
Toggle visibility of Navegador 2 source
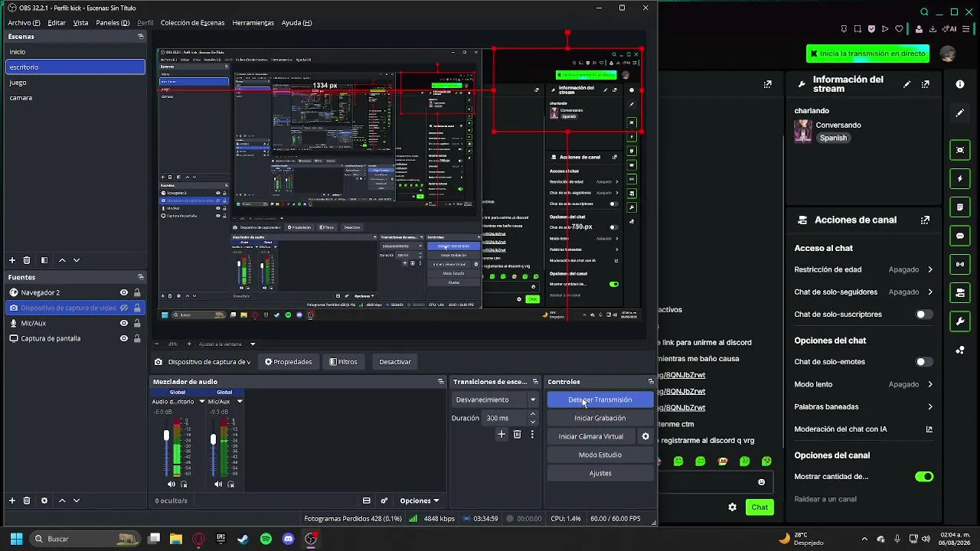(124, 292)
